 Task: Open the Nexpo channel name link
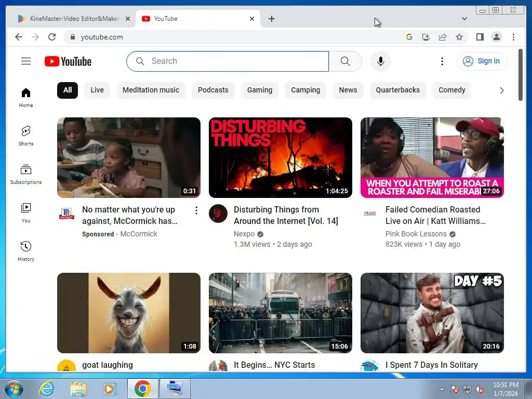tap(244, 234)
